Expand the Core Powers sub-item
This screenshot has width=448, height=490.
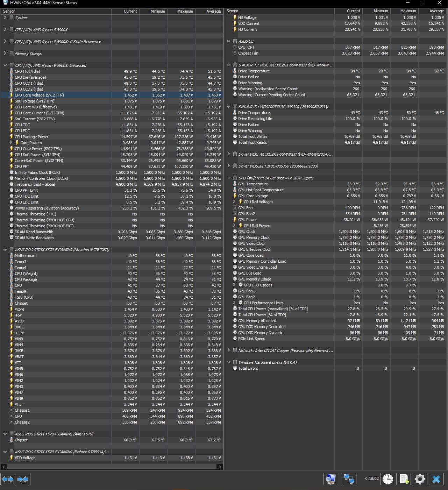[x=11, y=143]
